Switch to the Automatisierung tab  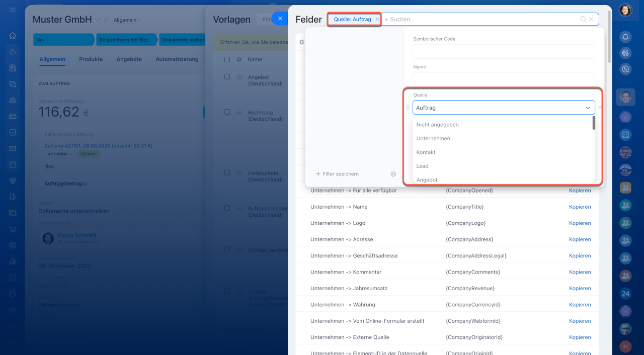[177, 59]
